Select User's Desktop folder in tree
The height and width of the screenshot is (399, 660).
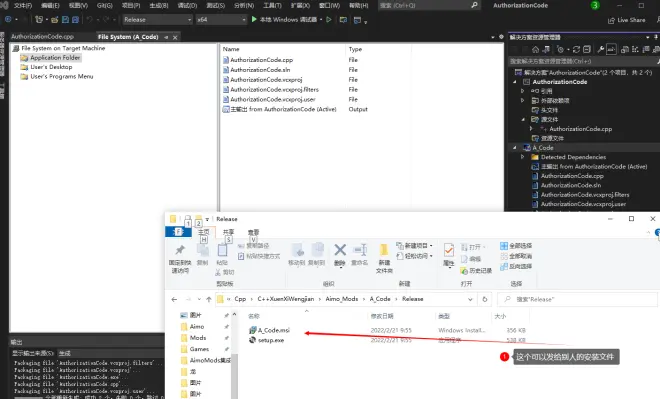tap(51, 67)
